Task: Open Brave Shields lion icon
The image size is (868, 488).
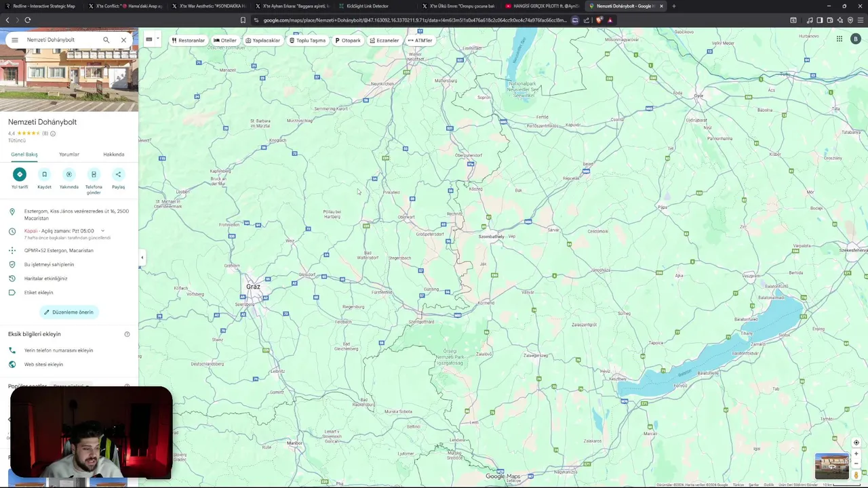Action: tap(599, 20)
